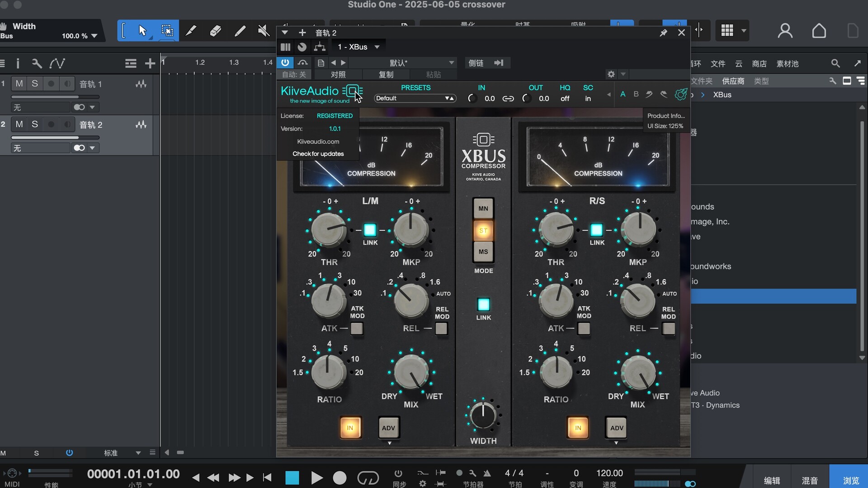Undo with the XBus undo arrow

point(649,94)
